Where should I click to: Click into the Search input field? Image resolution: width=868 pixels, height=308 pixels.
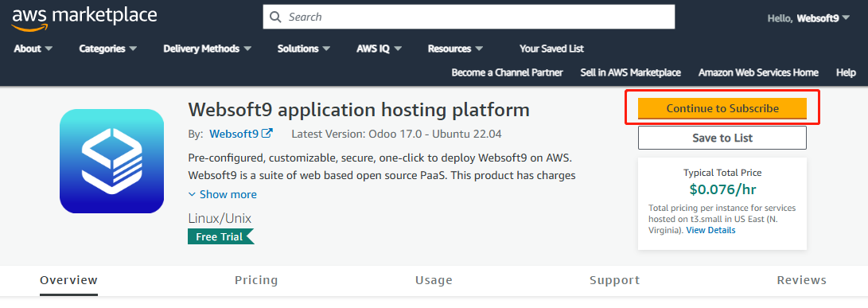click(469, 18)
